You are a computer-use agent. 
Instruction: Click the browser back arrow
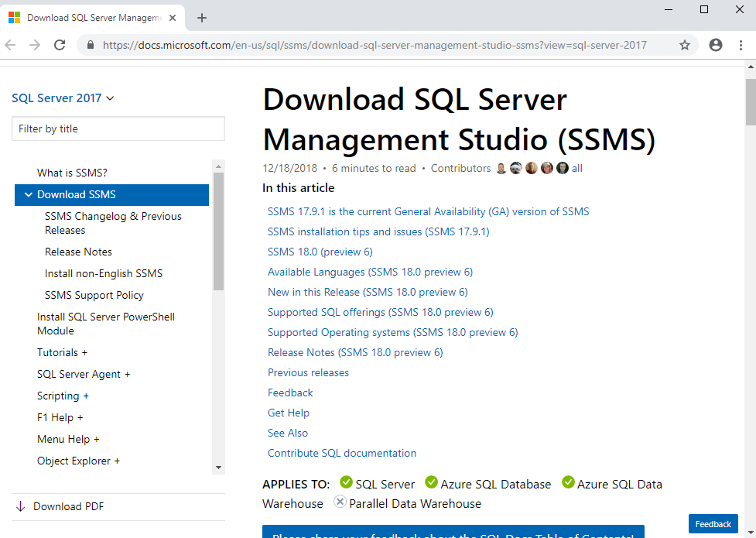point(10,46)
